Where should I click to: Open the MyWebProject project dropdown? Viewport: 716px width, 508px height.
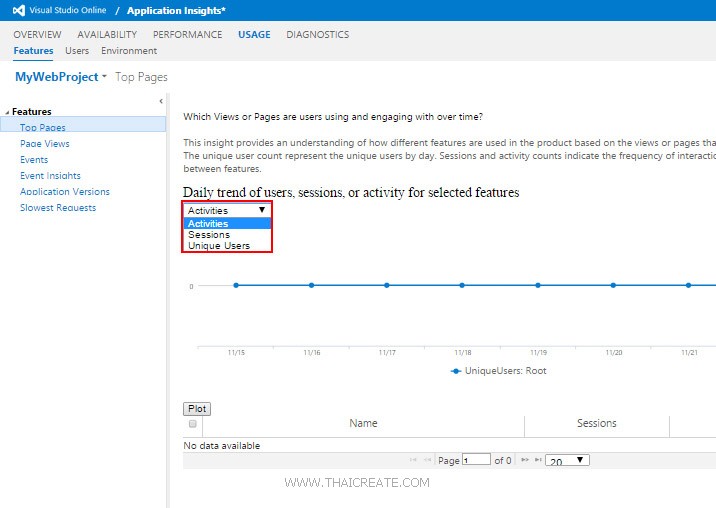pos(61,77)
